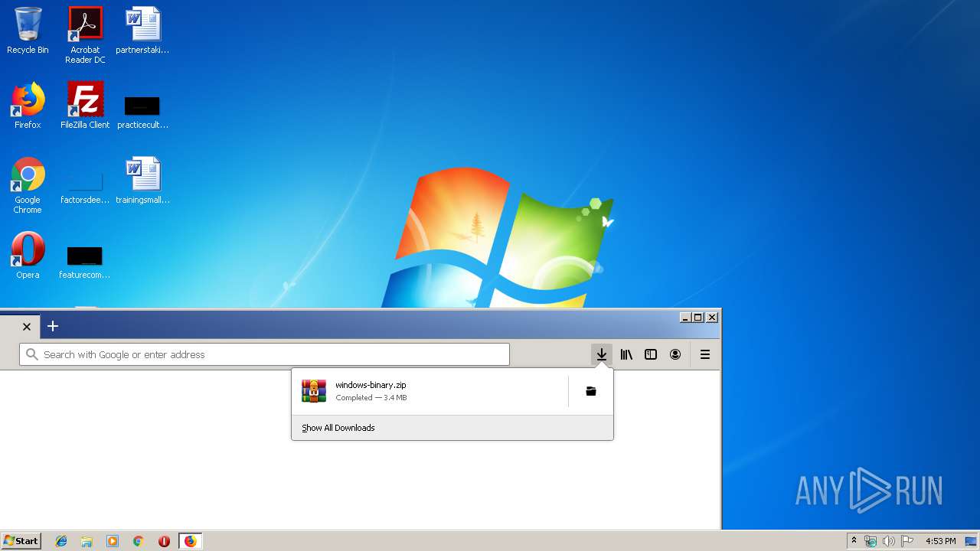Image resolution: width=980 pixels, height=551 pixels.
Task: Open the Firefox Account icon
Action: [675, 354]
